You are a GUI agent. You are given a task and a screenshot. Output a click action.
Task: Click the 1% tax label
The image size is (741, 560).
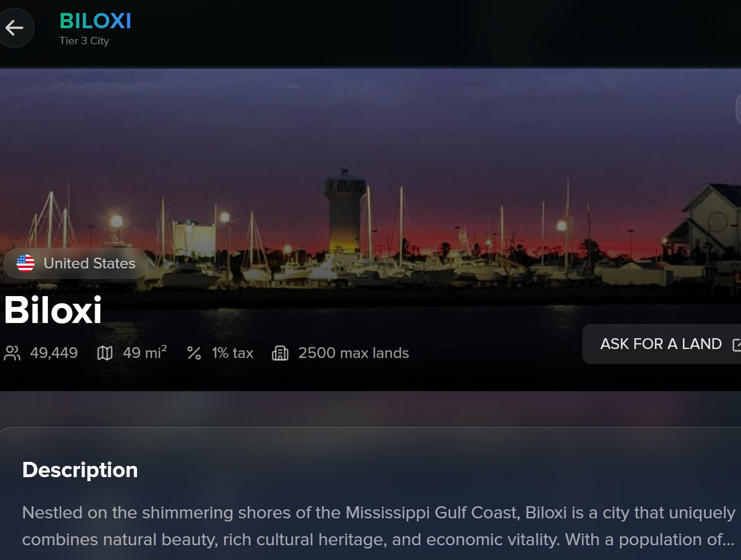tap(233, 353)
